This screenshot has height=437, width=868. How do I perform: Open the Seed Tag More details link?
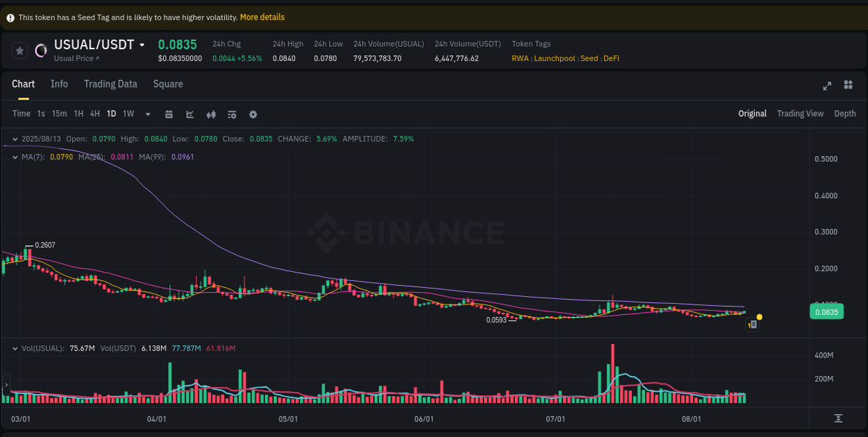point(262,17)
